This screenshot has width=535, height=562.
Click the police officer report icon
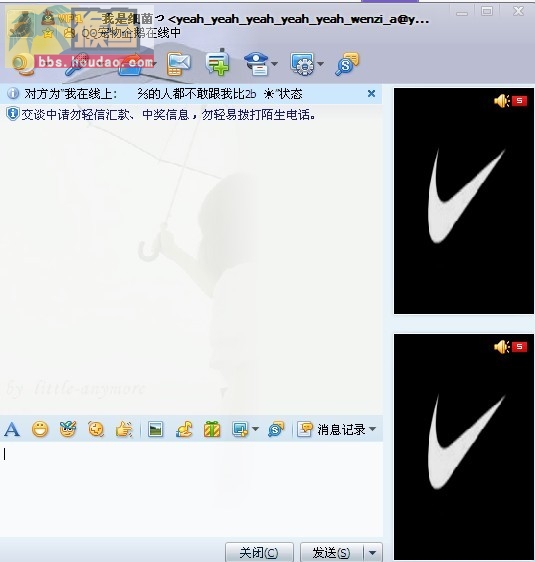[x=256, y=64]
